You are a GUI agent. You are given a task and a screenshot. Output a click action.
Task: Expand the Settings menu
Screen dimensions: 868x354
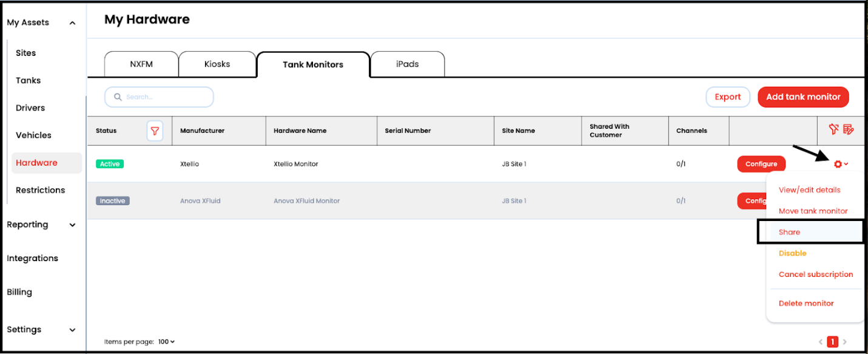click(72, 330)
